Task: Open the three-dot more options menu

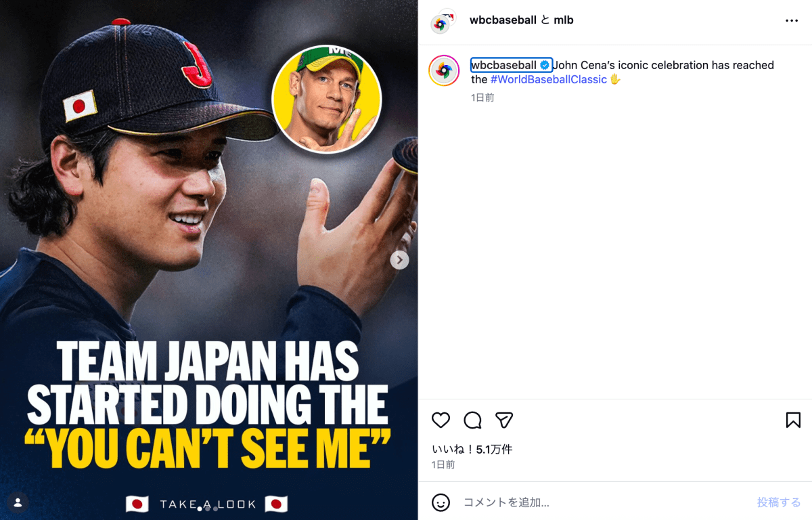Action: click(x=792, y=21)
